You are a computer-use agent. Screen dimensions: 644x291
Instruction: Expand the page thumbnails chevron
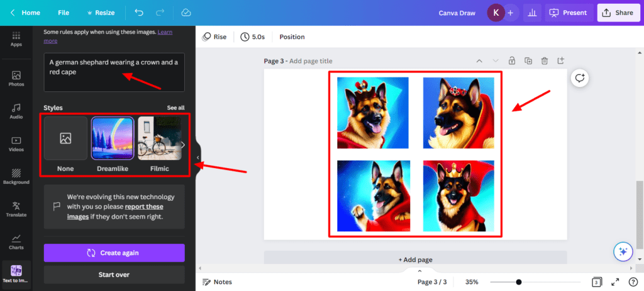coord(419,271)
